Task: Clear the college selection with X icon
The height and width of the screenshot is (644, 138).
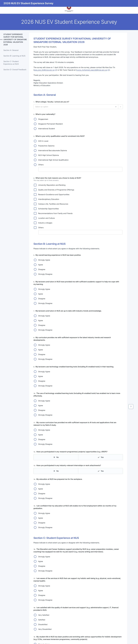Action: [120, 107]
